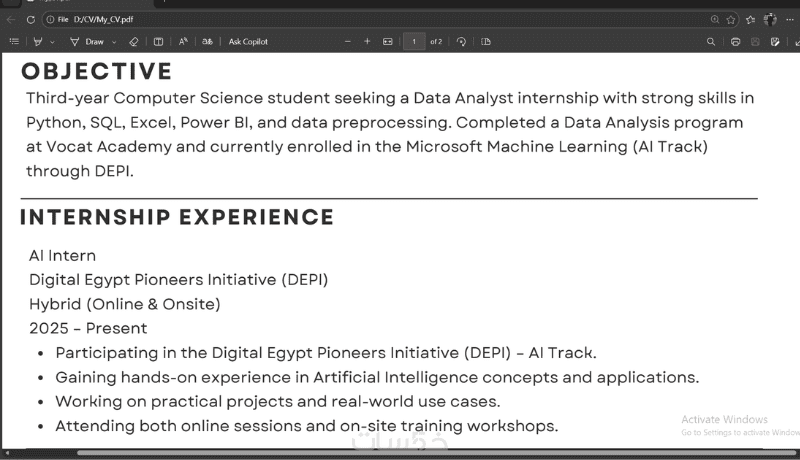The image size is (800, 460).
Task: Start Read aloud
Action: click(183, 42)
